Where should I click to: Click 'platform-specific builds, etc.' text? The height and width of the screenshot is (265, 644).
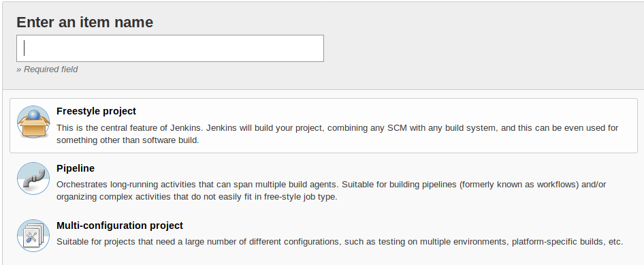tap(568, 242)
